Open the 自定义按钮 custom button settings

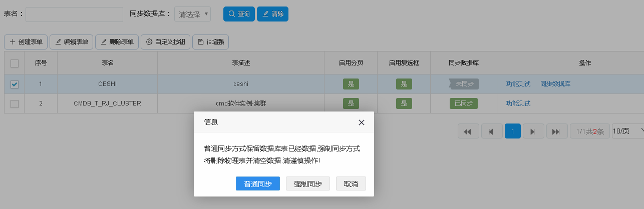[166, 42]
